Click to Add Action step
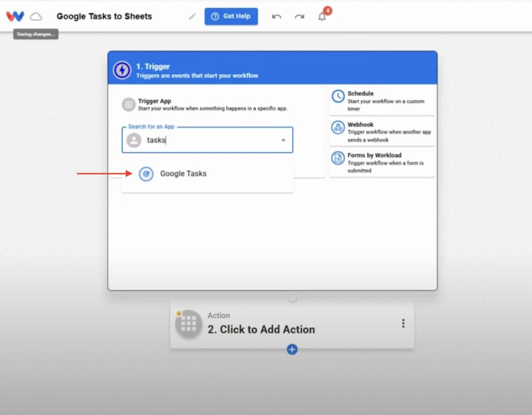This screenshot has height=415, width=532. click(292, 325)
